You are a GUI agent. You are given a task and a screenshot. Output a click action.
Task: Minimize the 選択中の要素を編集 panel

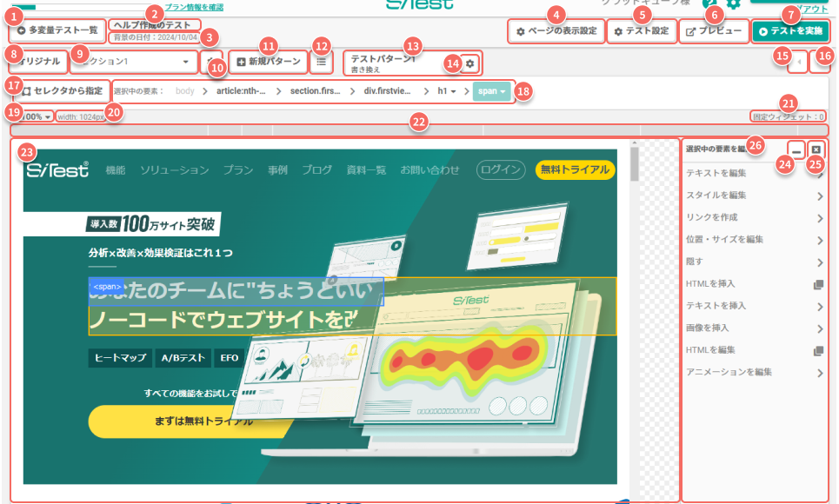[796, 150]
